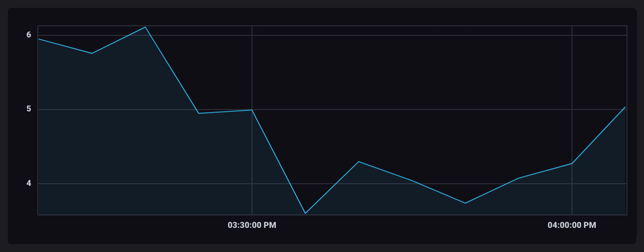644x252 pixels.
Task: Click the data point on the 04:00:00 PM gridline
Action: pyautogui.click(x=572, y=163)
